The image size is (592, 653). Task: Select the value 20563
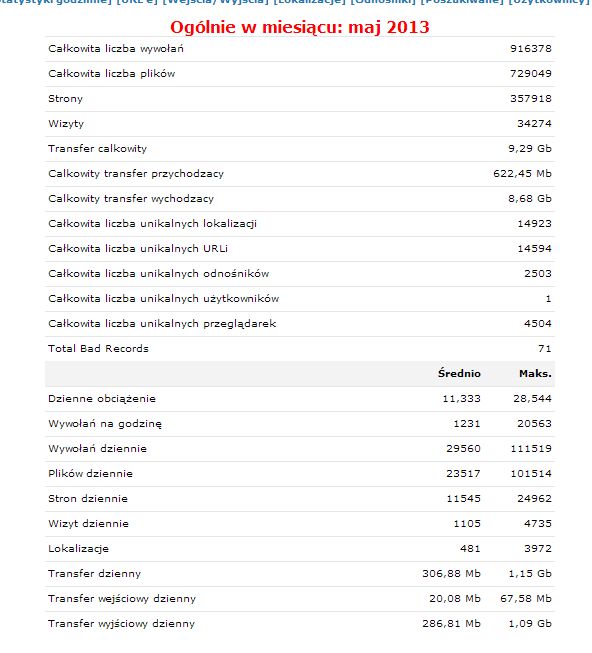click(534, 424)
